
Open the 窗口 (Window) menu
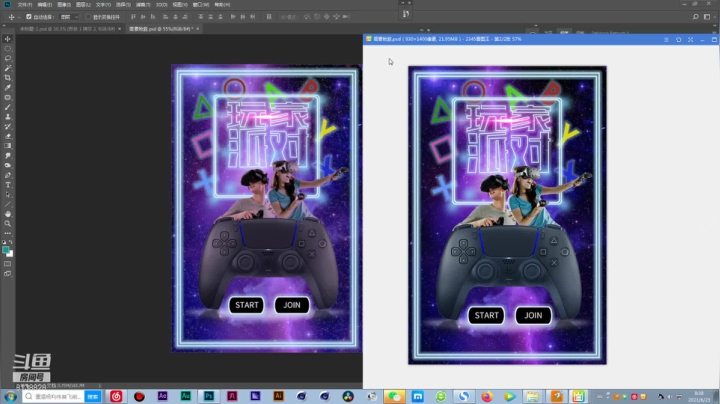[201, 5]
